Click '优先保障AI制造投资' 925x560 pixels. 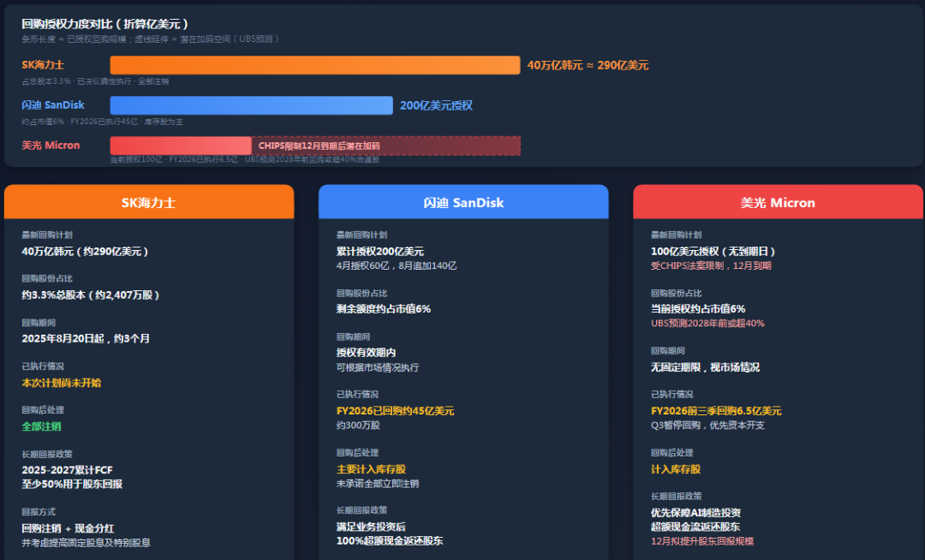tap(695, 512)
